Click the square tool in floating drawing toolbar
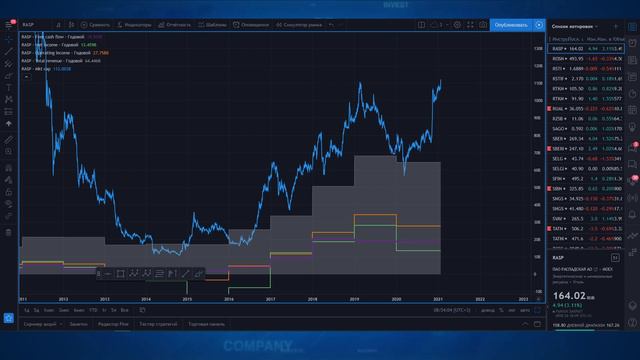640x360 pixels. [x=120, y=274]
